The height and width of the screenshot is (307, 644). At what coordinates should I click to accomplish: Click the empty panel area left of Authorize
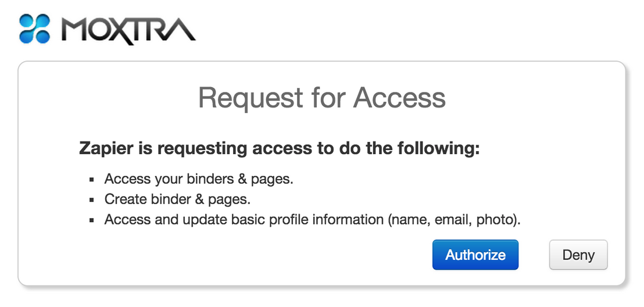pyautogui.click(x=246, y=255)
